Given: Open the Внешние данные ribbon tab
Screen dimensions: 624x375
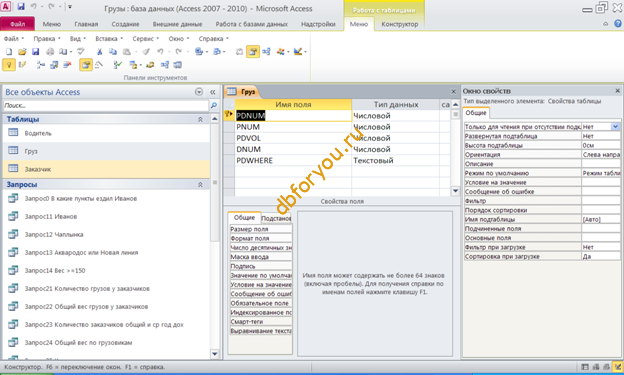Looking at the screenshot, I should click(177, 24).
